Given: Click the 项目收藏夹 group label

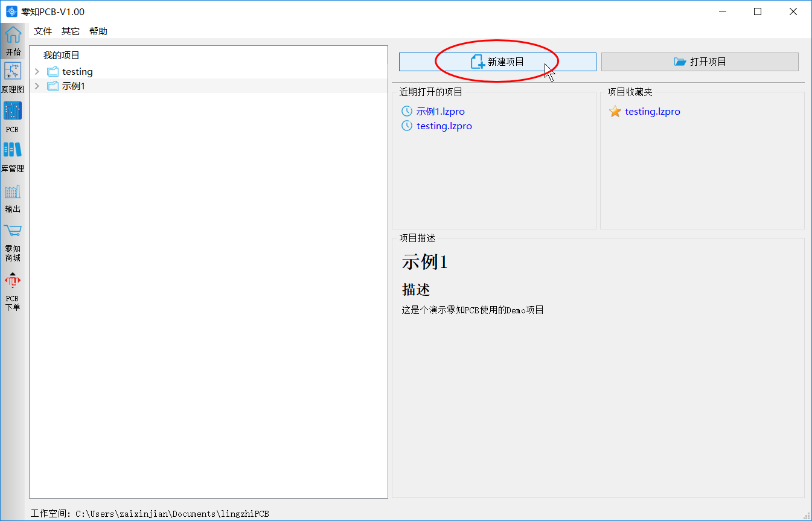Looking at the screenshot, I should pyautogui.click(x=630, y=92).
